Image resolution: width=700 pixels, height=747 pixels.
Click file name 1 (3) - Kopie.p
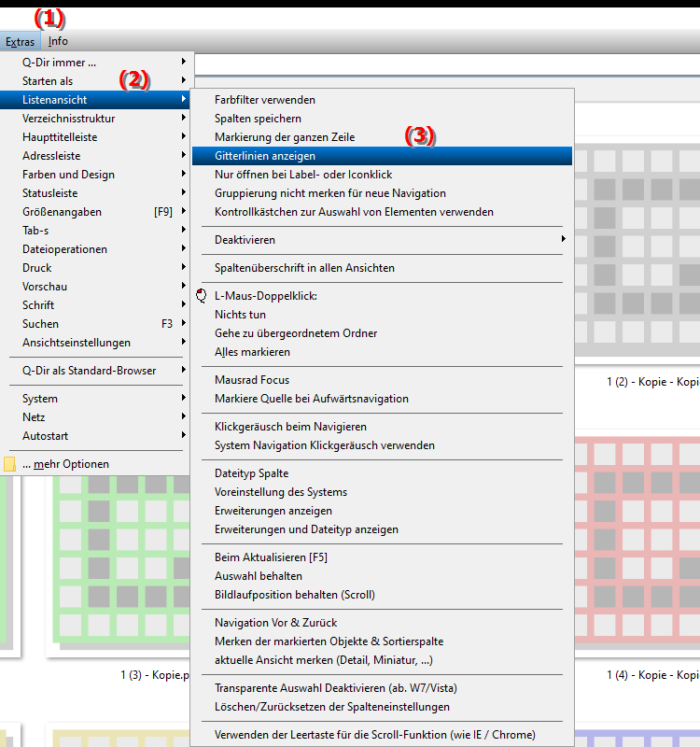click(x=155, y=675)
